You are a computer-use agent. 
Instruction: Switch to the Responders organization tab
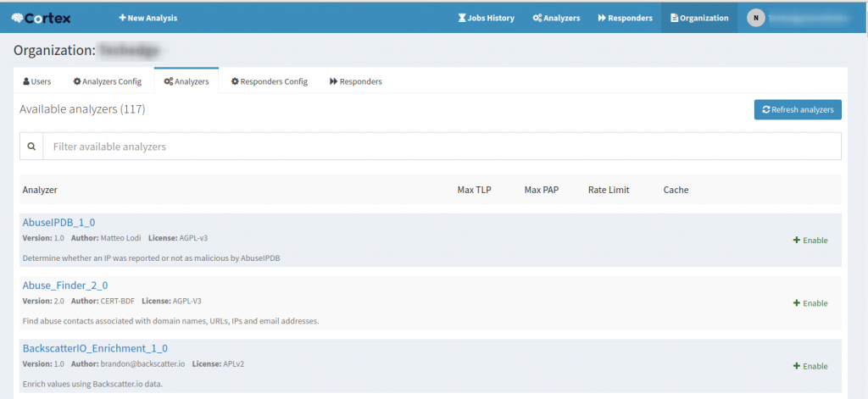(356, 81)
